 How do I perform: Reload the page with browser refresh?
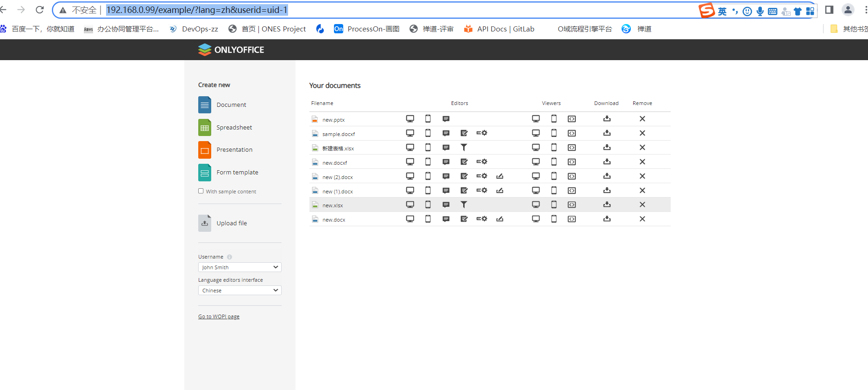tap(40, 10)
